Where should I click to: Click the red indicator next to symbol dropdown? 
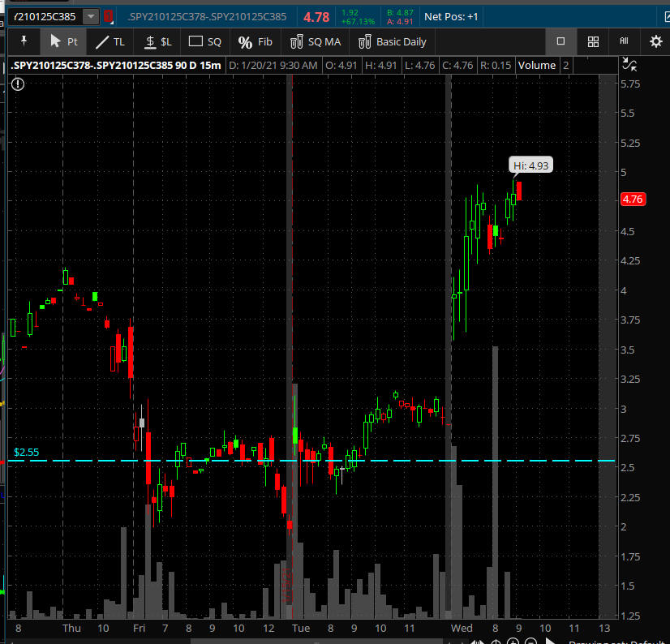(108, 16)
